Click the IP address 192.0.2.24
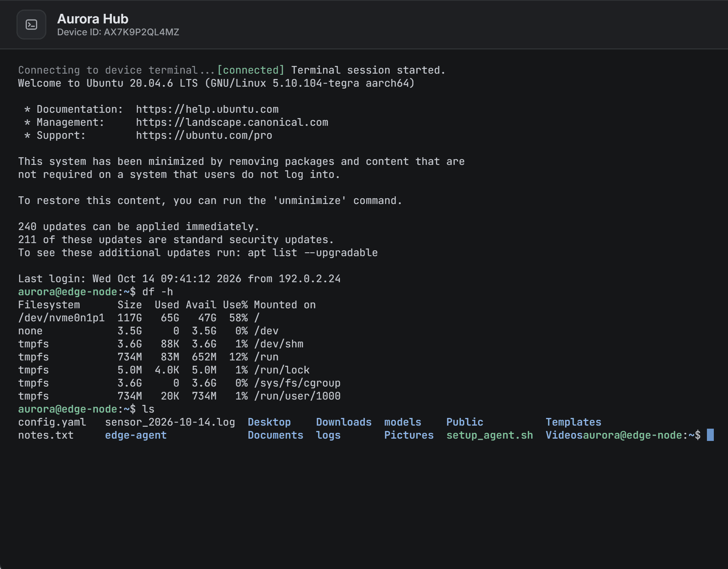728x569 pixels. 310,279
